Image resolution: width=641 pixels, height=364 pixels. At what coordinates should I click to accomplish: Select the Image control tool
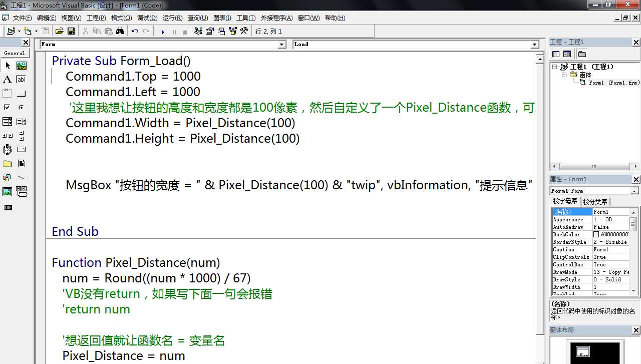(x=8, y=192)
